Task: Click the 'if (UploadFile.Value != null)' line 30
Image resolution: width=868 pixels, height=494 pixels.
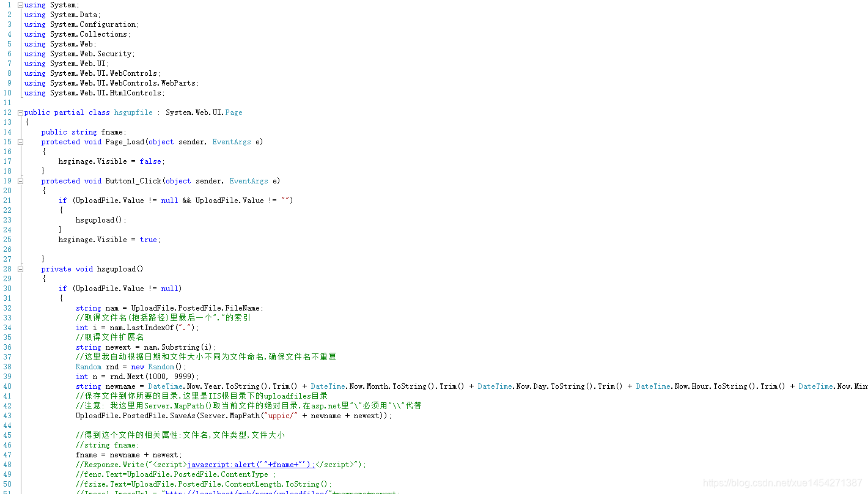Action: pos(120,289)
